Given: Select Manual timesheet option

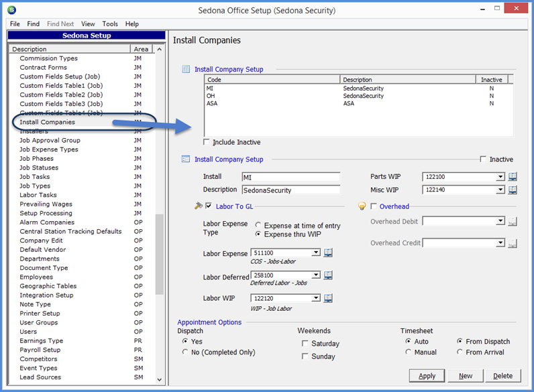Looking at the screenshot, I should click(x=408, y=352).
